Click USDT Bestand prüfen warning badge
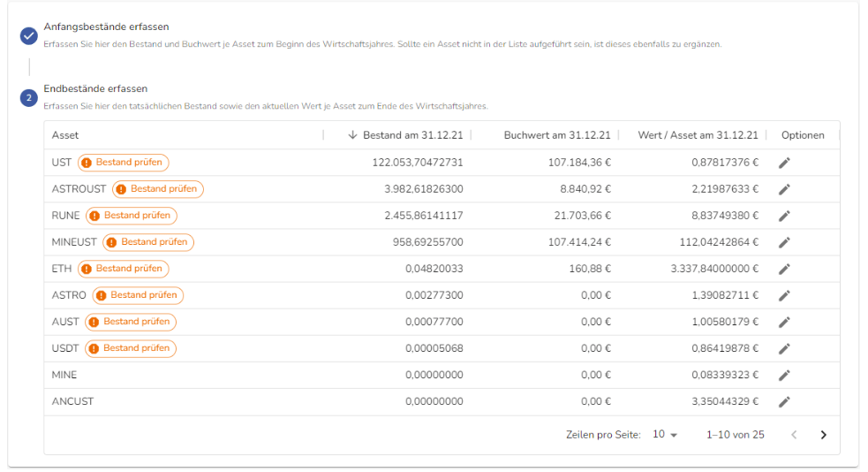868x472 pixels. (131, 348)
